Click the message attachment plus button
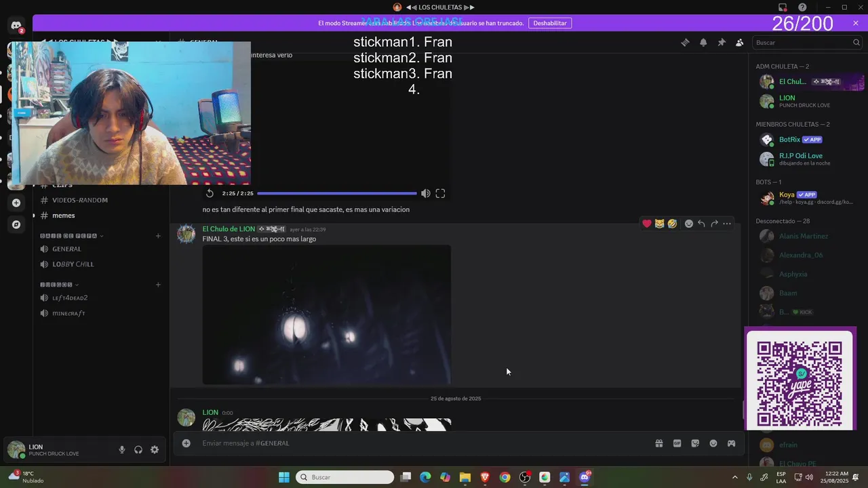Viewport: 868px width, 488px height. [186, 443]
